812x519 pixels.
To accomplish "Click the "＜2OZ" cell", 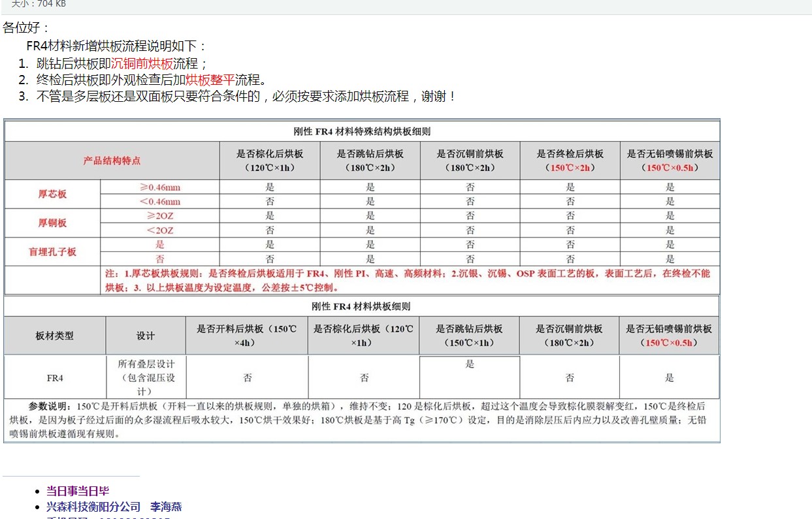I will (x=160, y=230).
